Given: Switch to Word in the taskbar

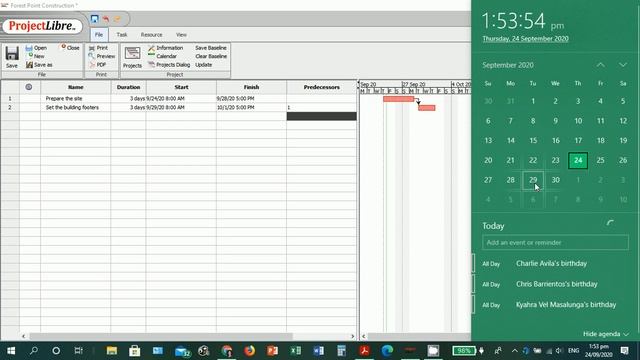Looking at the screenshot, I should point(318,351).
